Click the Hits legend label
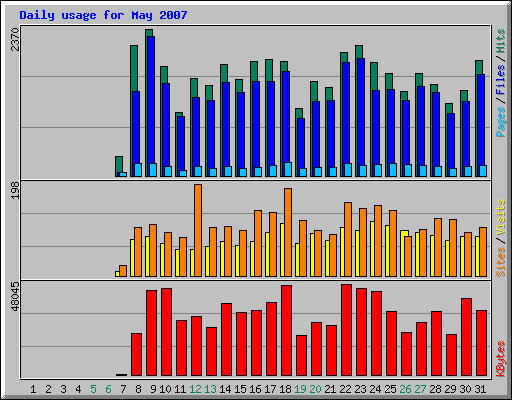 [501, 41]
